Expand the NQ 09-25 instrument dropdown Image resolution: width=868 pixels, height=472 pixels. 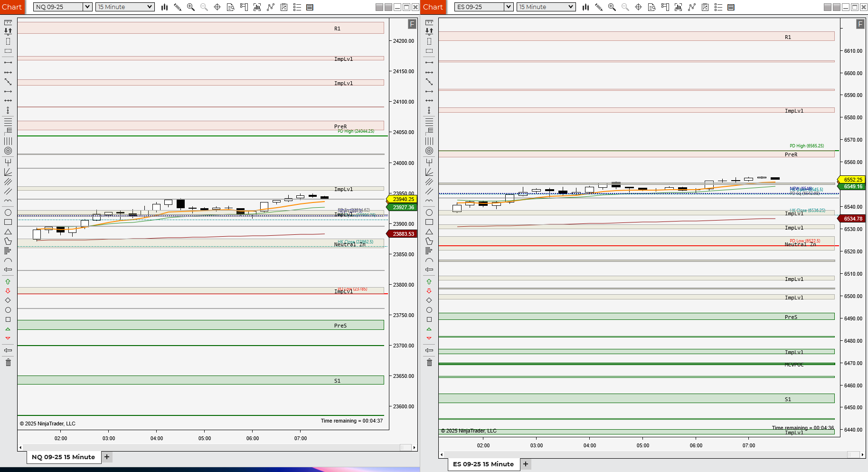point(87,7)
